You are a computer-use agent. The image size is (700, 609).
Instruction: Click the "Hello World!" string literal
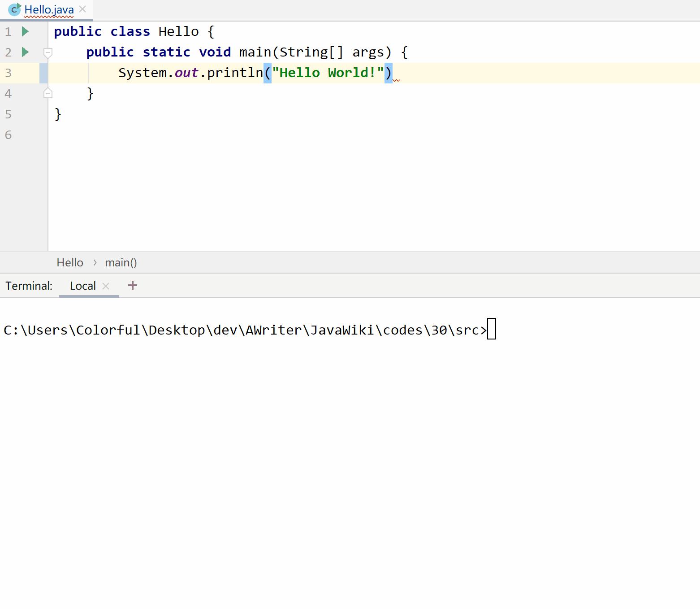coord(328,73)
